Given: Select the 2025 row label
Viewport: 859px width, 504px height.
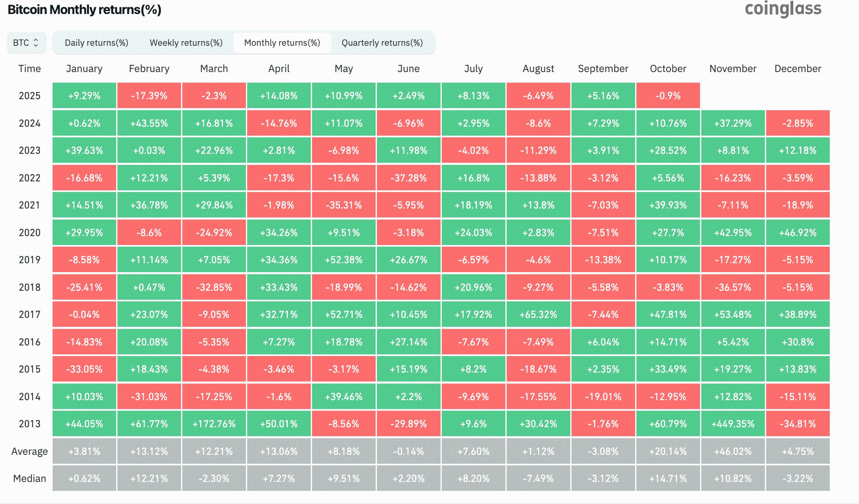Looking at the screenshot, I should (29, 96).
